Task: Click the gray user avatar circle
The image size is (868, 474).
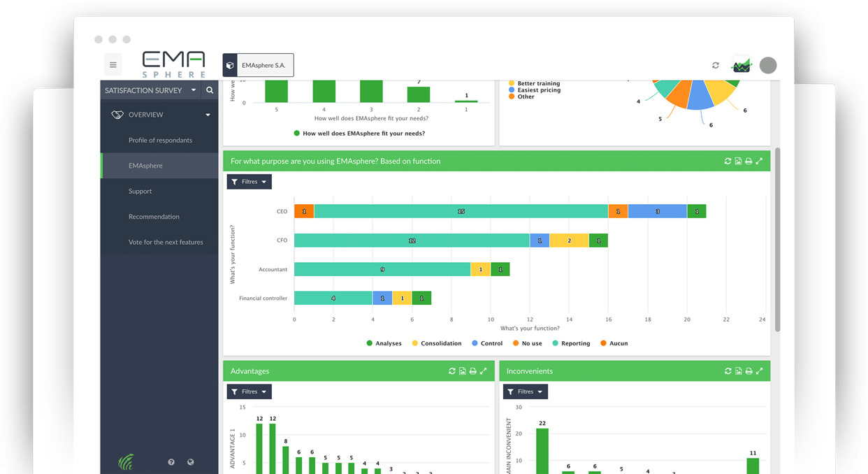Action: point(768,65)
